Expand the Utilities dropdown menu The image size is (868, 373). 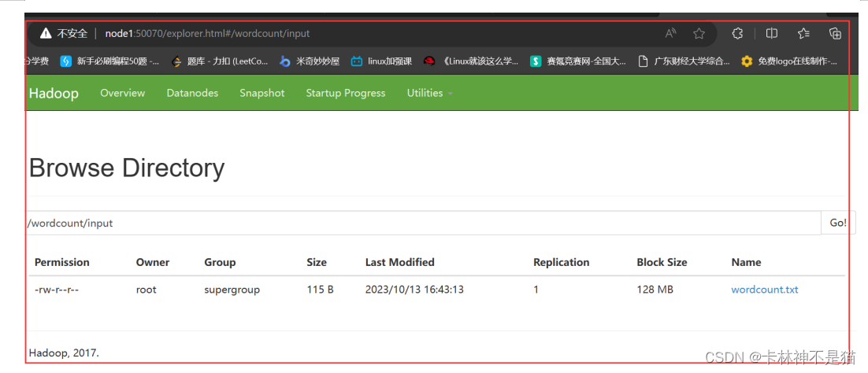pyautogui.click(x=429, y=93)
